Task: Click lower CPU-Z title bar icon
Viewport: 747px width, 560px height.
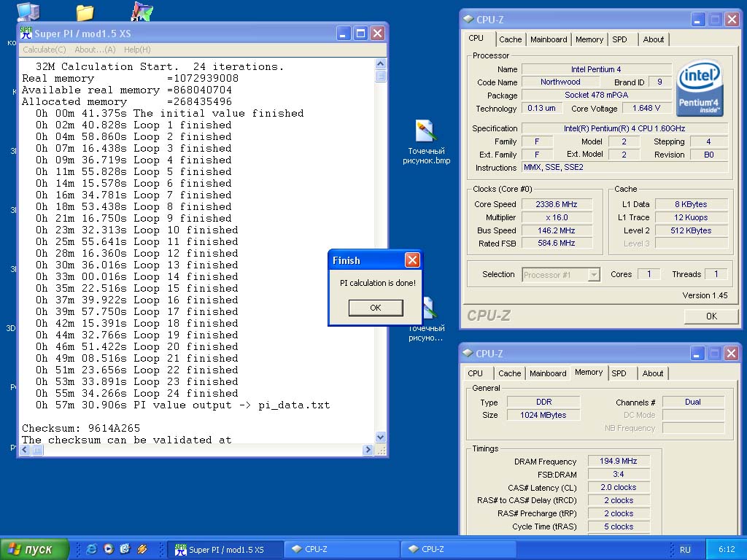Action: point(468,354)
